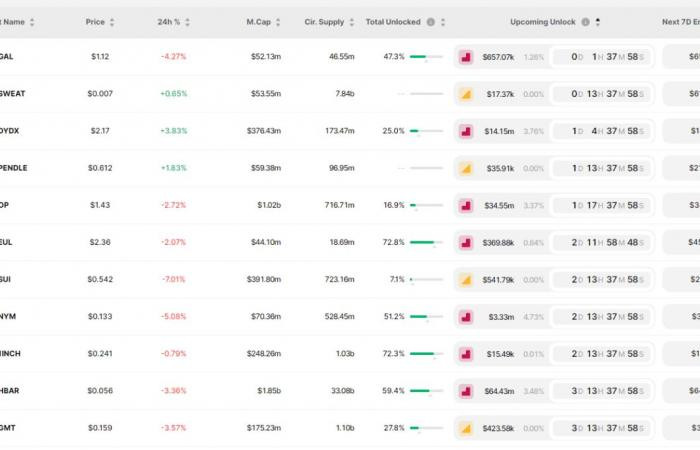Image resolution: width=700 pixels, height=450 pixels.
Task: Click the yellow unlock icon in GMT row
Action: [x=466, y=428]
